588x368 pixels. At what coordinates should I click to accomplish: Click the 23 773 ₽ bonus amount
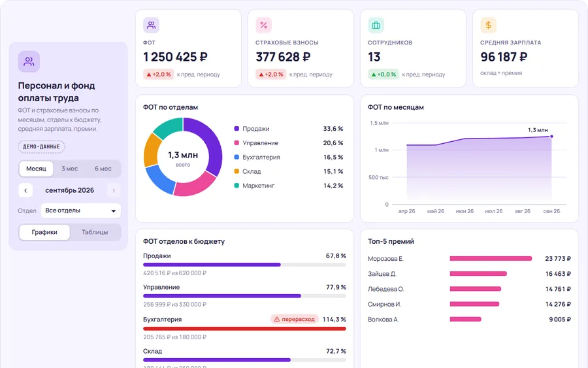pos(558,259)
